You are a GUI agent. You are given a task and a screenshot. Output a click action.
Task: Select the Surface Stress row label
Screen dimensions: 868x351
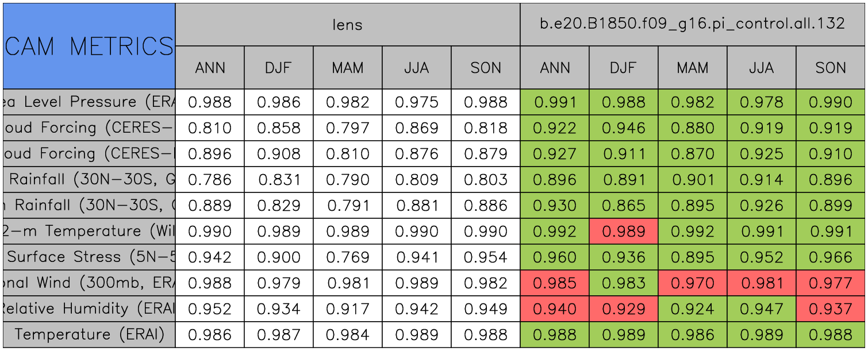point(89,257)
